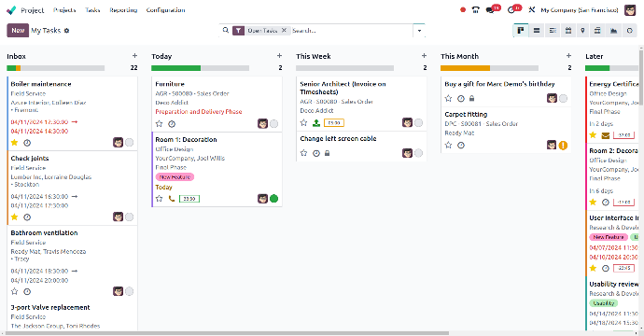644x336 pixels.
Task: Click the Project app name
Action: [32, 10]
